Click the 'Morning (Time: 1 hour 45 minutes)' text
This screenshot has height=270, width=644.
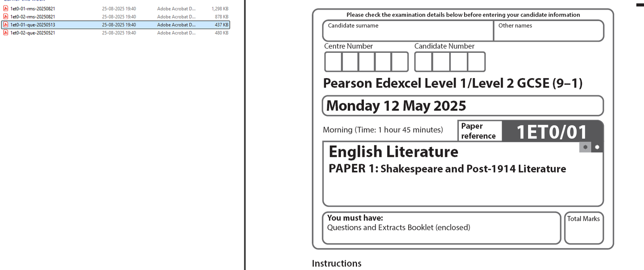383,130
